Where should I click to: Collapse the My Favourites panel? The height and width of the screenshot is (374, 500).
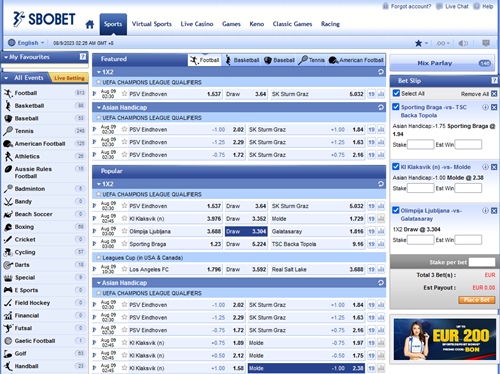click(x=6, y=57)
